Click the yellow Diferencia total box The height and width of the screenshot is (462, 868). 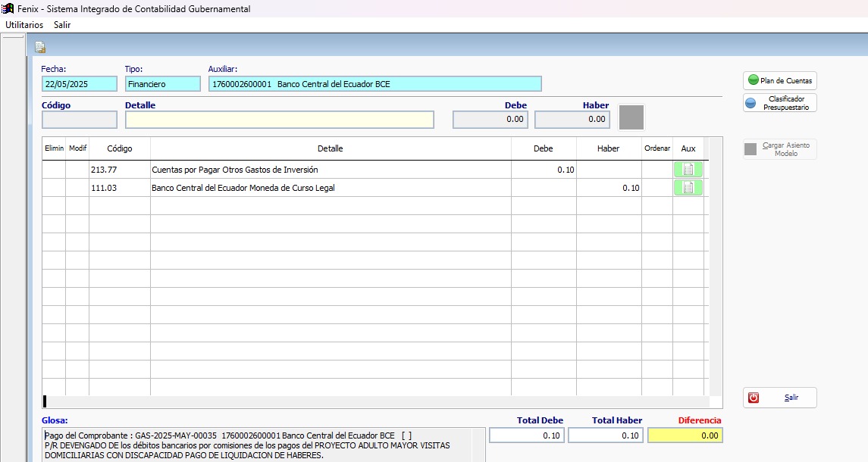pos(685,435)
